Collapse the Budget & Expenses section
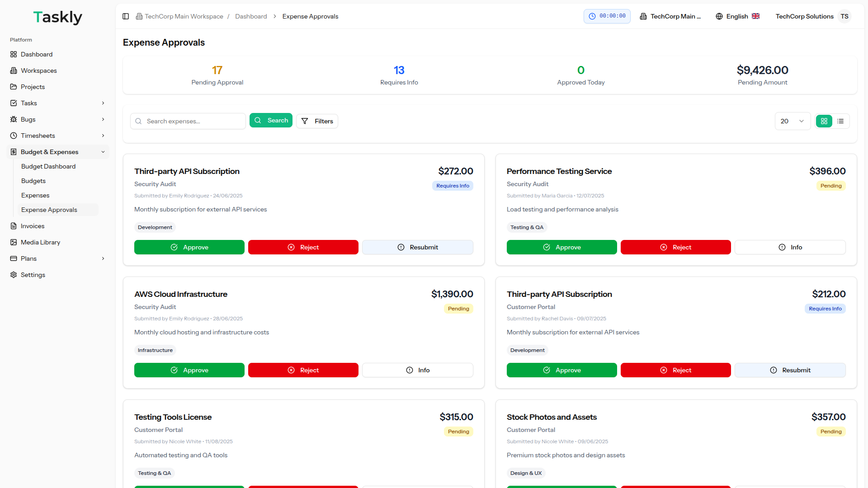The height and width of the screenshot is (488, 868). click(x=103, y=152)
